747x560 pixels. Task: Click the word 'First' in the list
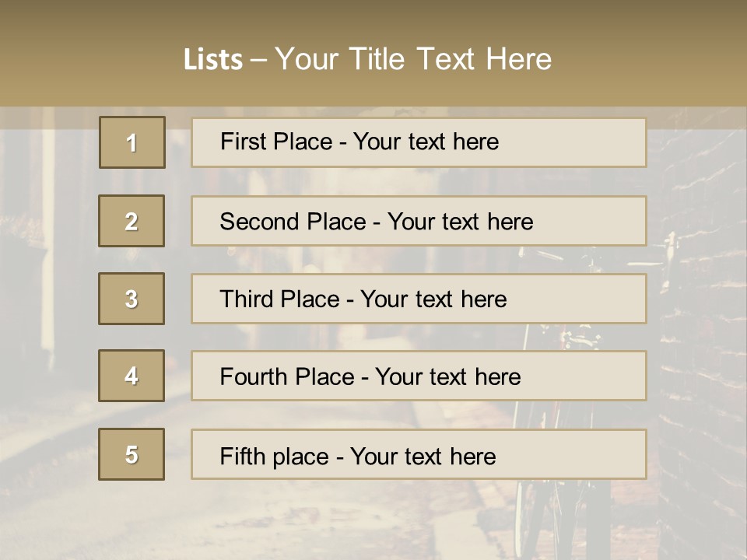[x=244, y=142]
